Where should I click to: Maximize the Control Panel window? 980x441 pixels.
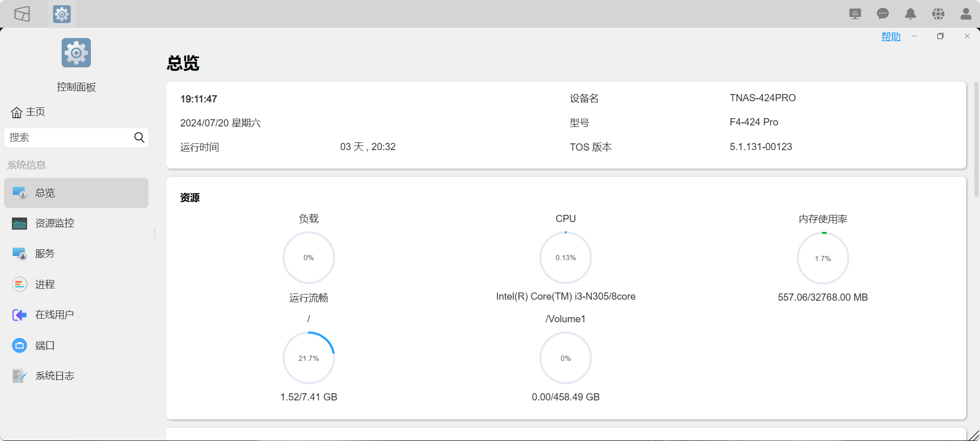click(x=940, y=36)
